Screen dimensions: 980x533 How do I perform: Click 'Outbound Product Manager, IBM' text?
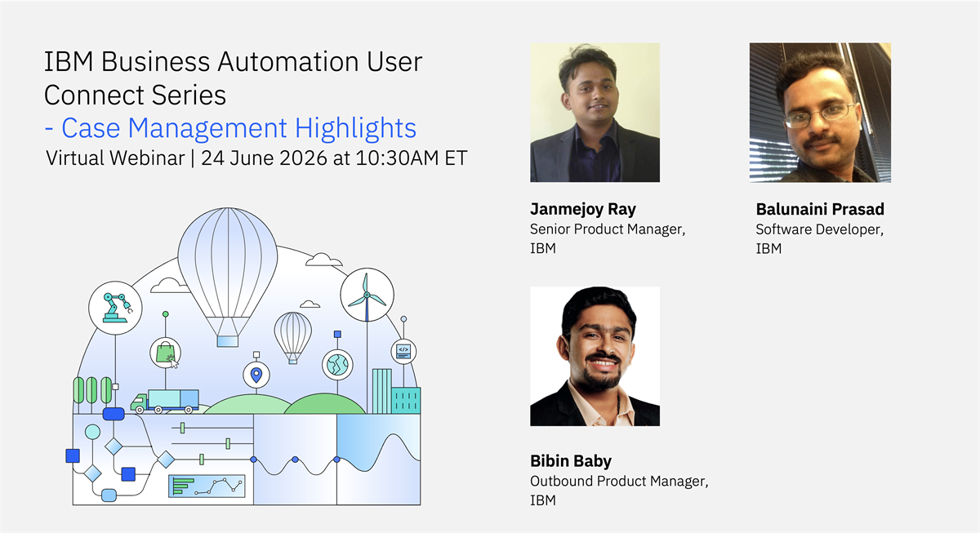(x=619, y=491)
